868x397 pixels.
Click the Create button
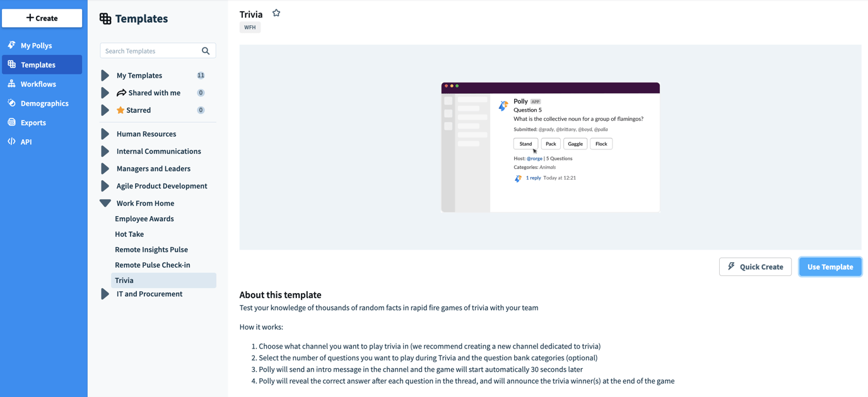pos(42,18)
